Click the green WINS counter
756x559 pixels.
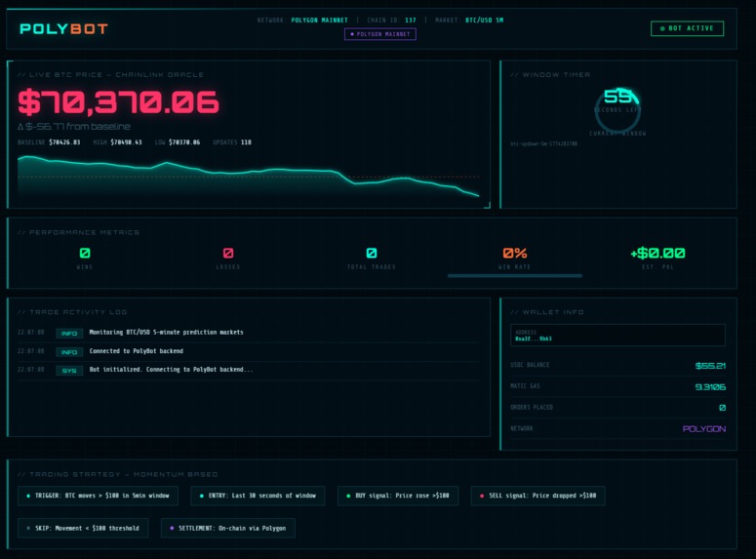[x=85, y=254]
